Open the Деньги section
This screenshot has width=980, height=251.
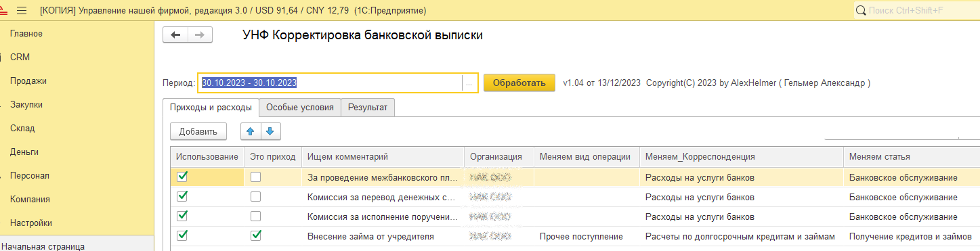(x=24, y=152)
